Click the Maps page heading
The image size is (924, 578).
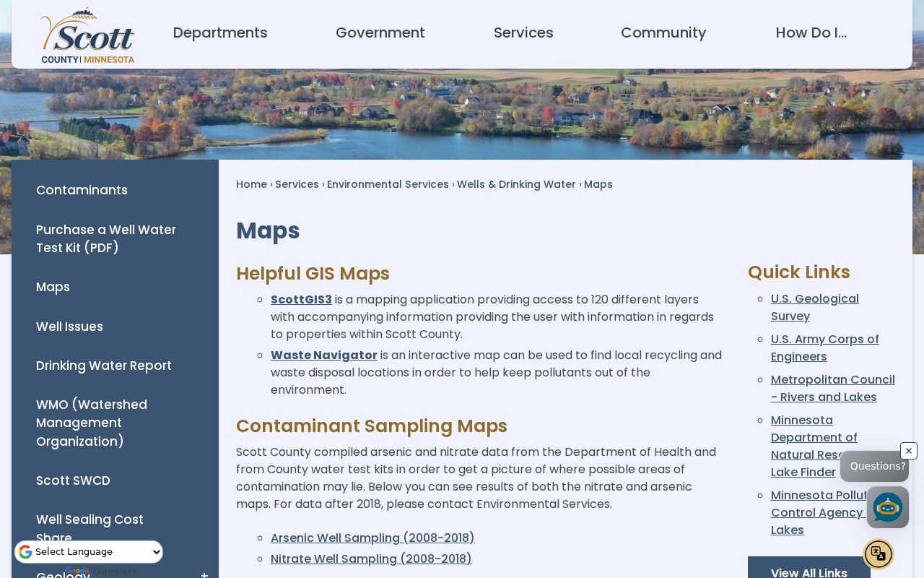(x=268, y=230)
